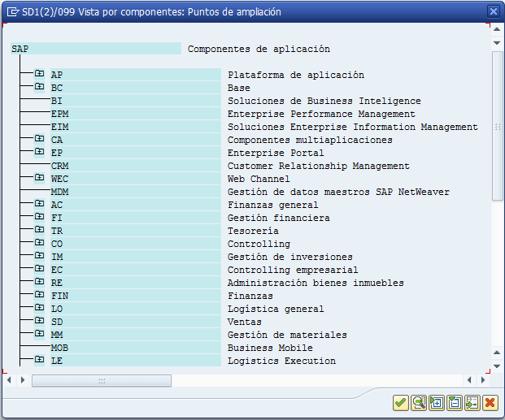The image size is (505, 420).
Task: Click the 'Plataforma de aplicación' description
Action: click(x=296, y=75)
